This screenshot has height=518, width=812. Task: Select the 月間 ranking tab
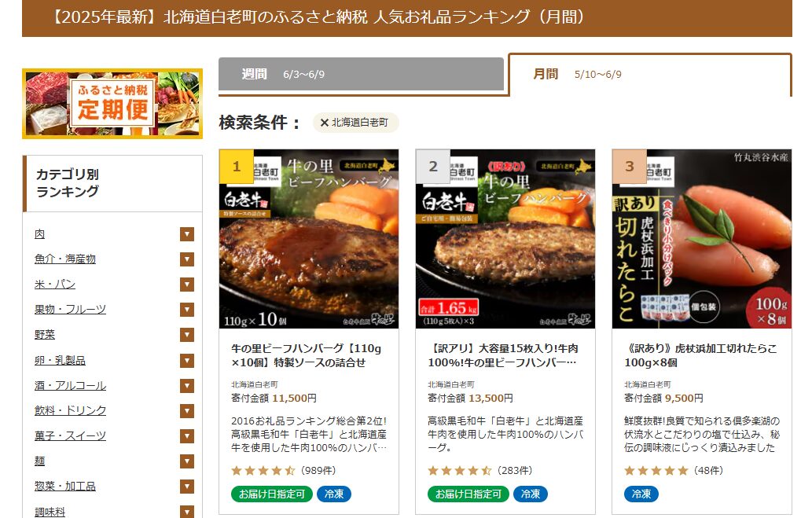click(650, 75)
